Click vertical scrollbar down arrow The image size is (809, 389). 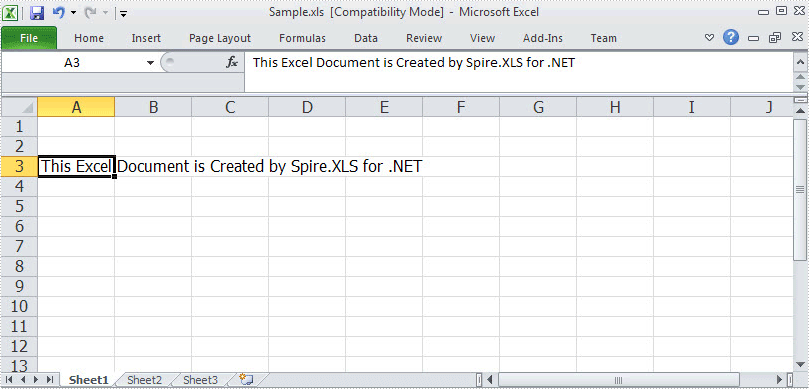coord(800,365)
